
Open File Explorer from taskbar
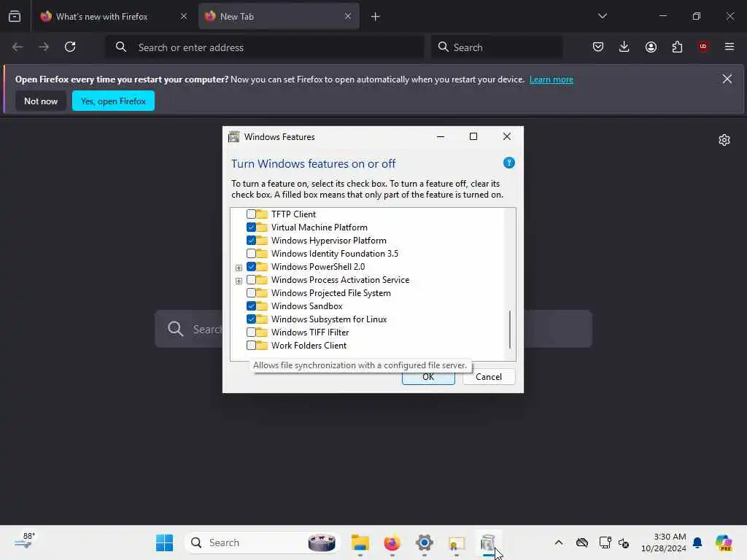[360, 542]
